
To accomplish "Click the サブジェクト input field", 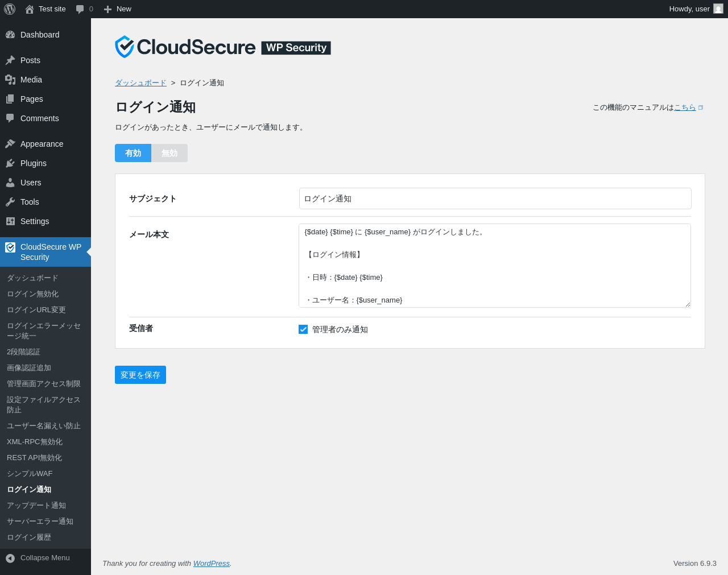I will [495, 198].
